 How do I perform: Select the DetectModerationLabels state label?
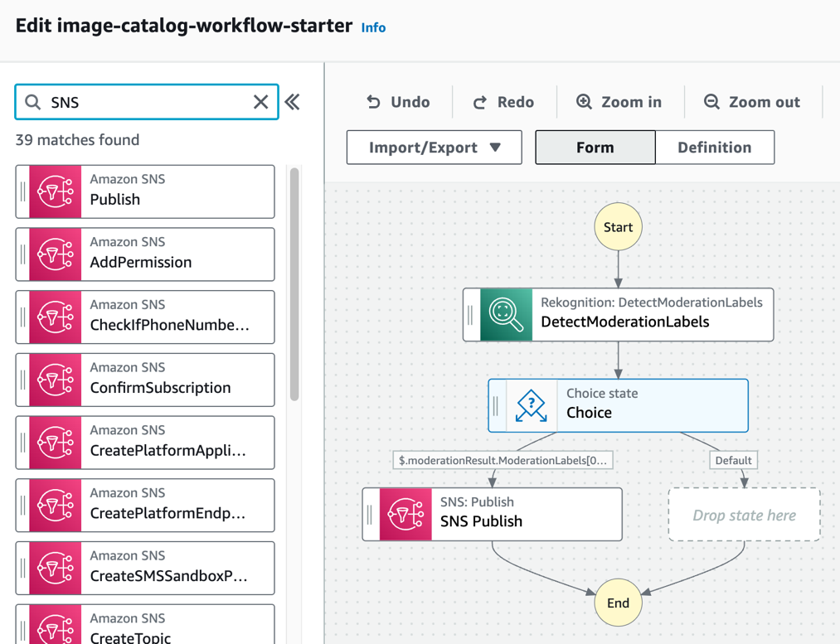pos(625,322)
